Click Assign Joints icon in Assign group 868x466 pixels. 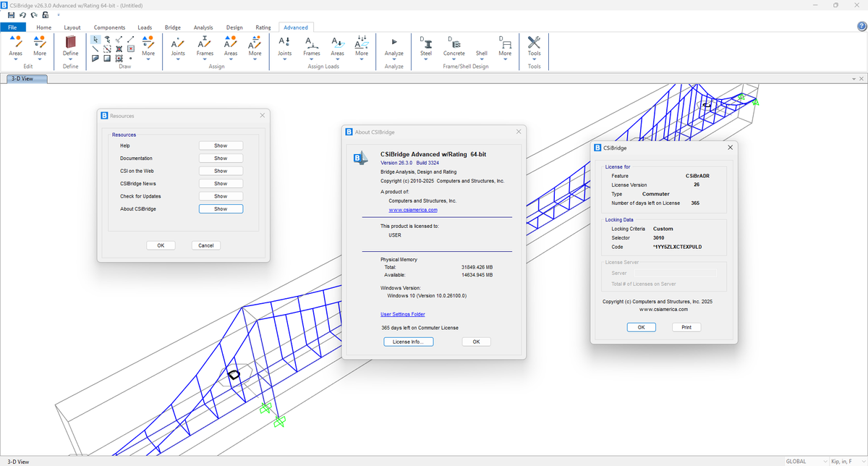(x=178, y=41)
